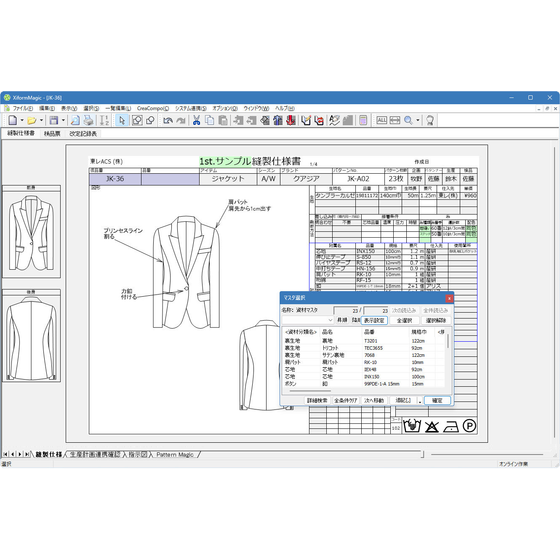The width and height of the screenshot is (560, 560).
Task: Expand the arrow beside 追記 button
Action: 420,401
